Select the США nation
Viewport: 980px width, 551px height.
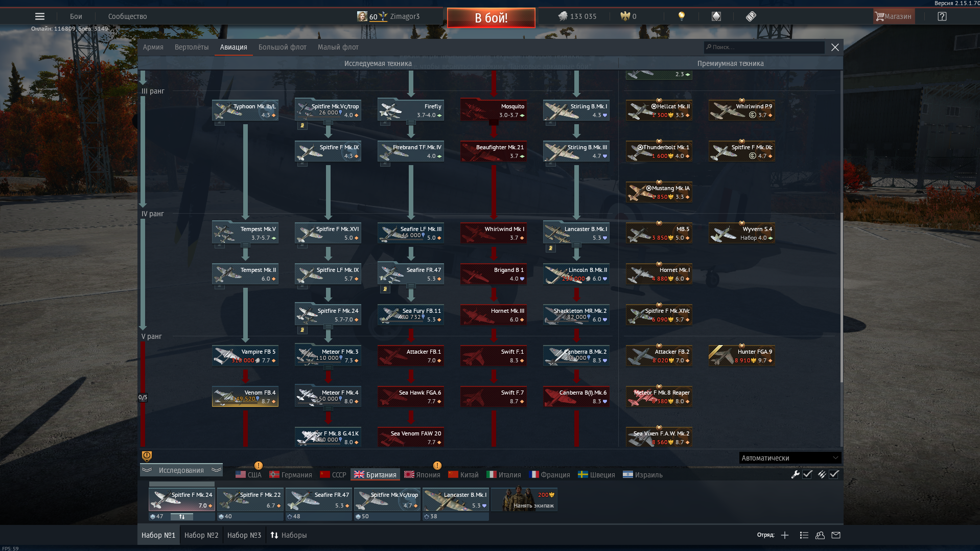coord(248,475)
